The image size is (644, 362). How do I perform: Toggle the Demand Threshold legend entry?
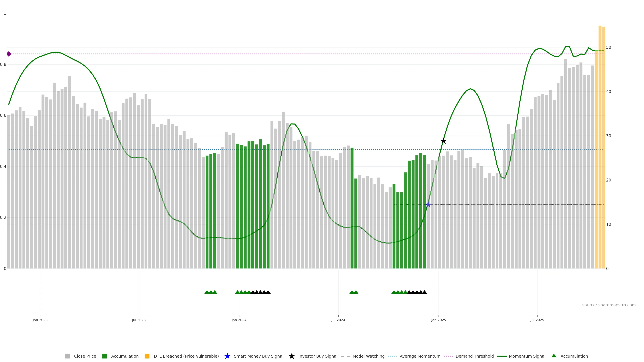coord(474,356)
